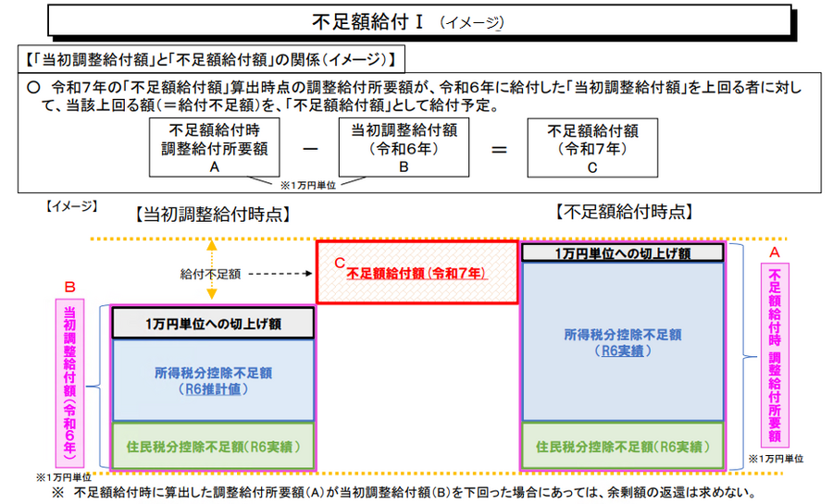The height and width of the screenshot is (504, 833).
Task: Click the pink vertical label '当初調整給付額(令和6年)'
Action: coord(69,383)
